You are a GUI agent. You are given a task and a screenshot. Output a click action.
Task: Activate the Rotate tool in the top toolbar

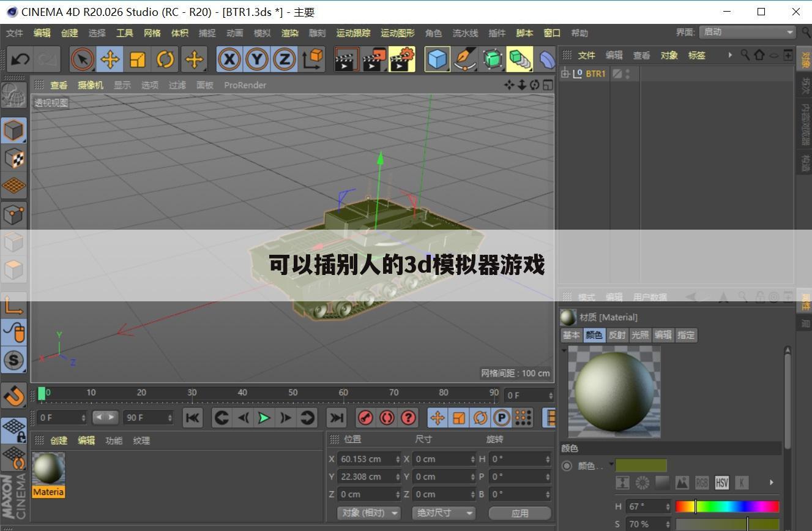point(165,59)
